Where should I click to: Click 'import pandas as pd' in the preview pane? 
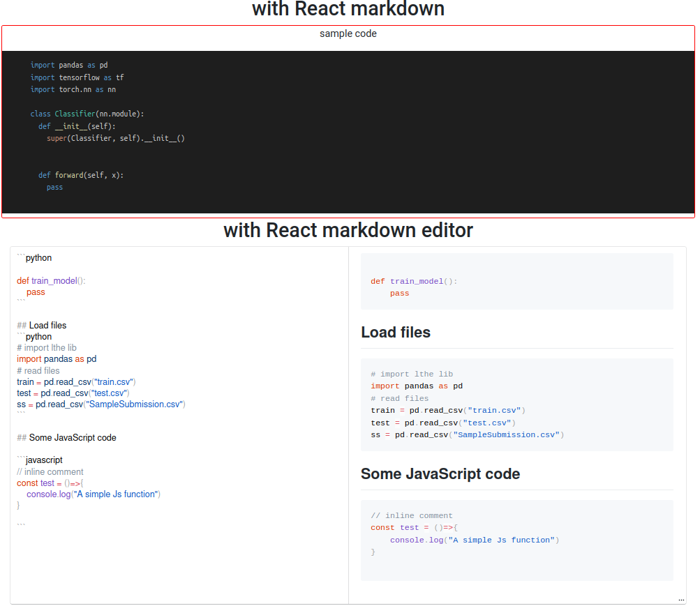pos(417,386)
